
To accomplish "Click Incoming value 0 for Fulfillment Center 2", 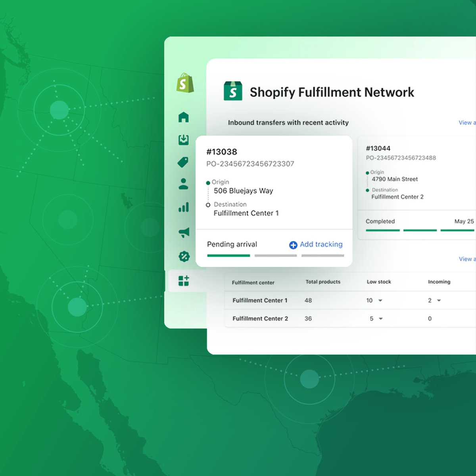I will [x=430, y=319].
